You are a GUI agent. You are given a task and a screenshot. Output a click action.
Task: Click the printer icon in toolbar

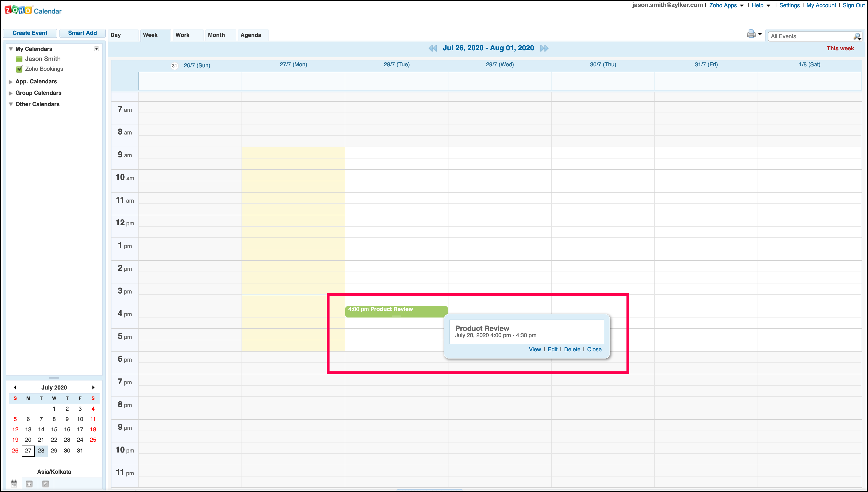751,34
